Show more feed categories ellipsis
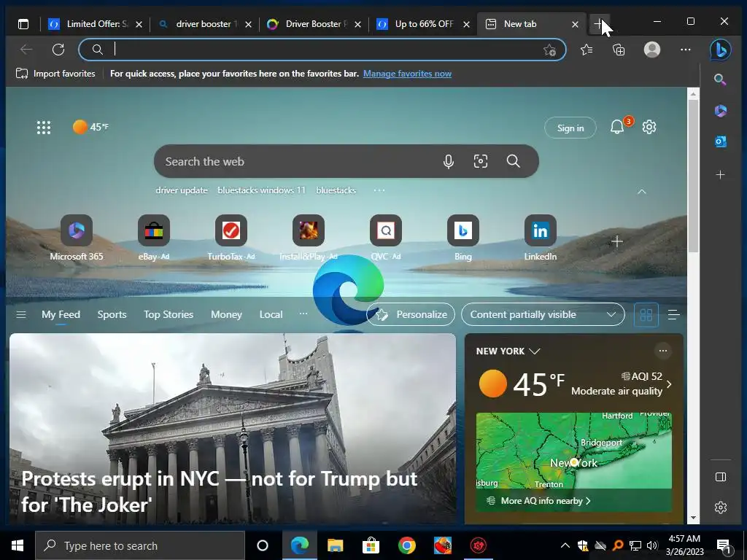The image size is (747, 560). (x=303, y=314)
